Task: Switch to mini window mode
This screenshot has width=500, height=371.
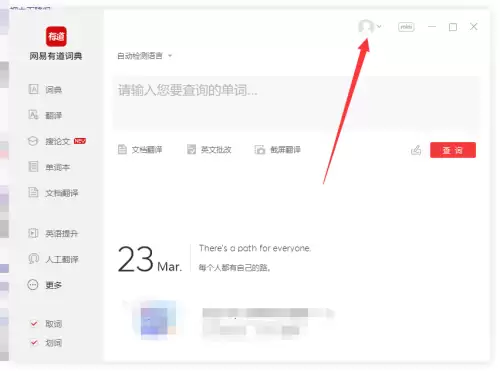Action: point(406,27)
